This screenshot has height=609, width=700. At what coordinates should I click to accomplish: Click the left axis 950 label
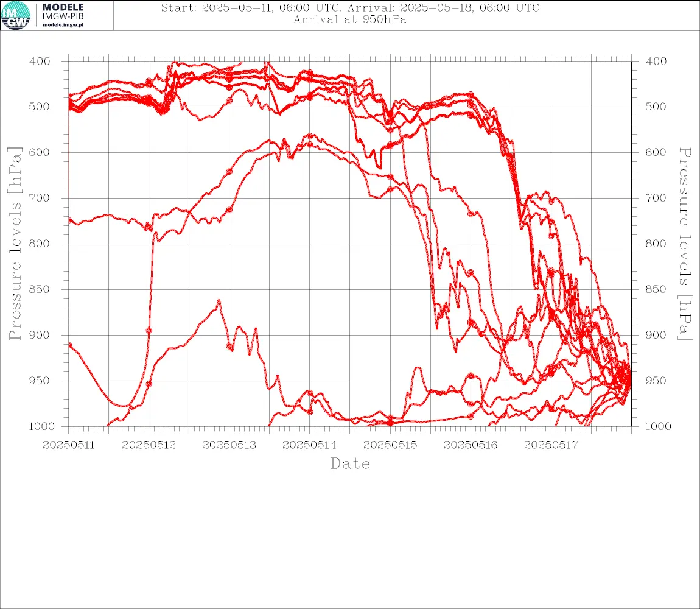40,381
